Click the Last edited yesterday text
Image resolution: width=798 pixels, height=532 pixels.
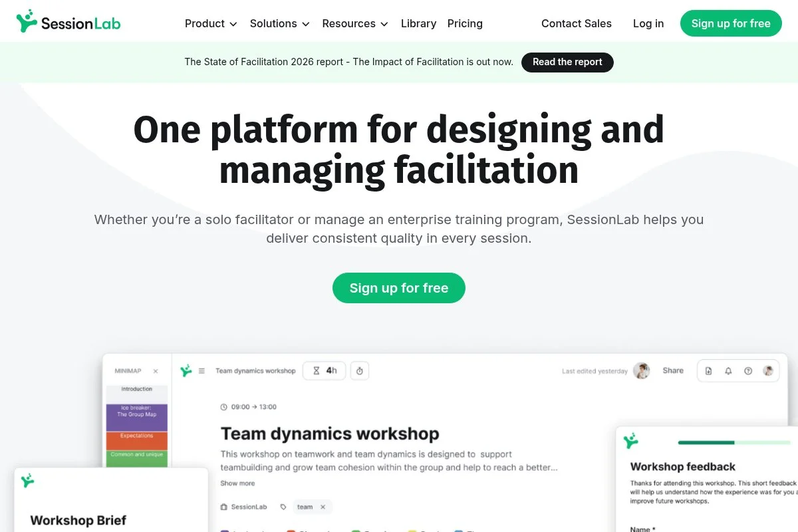tap(595, 371)
